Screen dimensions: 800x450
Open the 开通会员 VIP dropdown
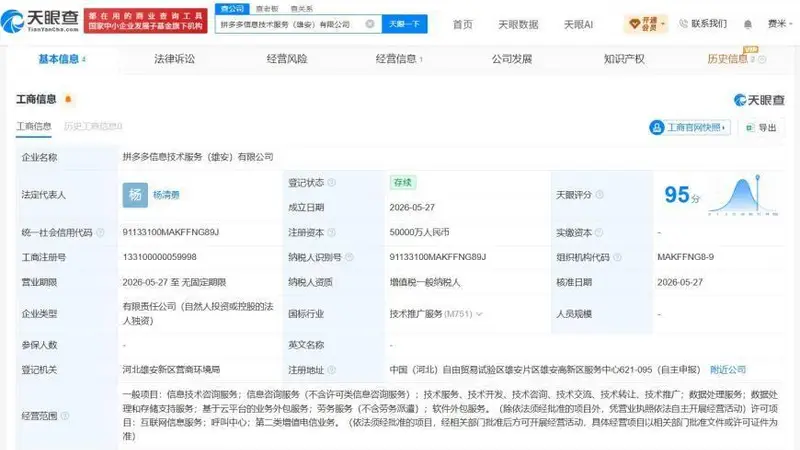[645, 23]
